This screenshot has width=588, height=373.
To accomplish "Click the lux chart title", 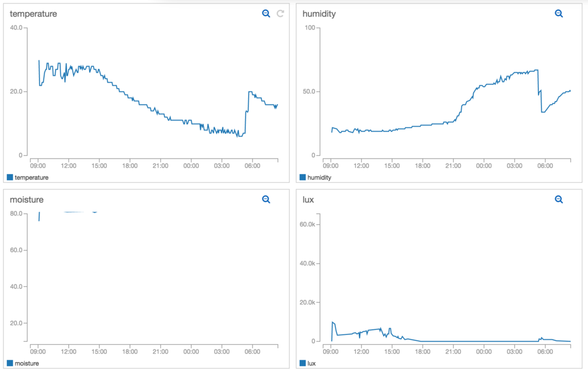I will point(308,199).
